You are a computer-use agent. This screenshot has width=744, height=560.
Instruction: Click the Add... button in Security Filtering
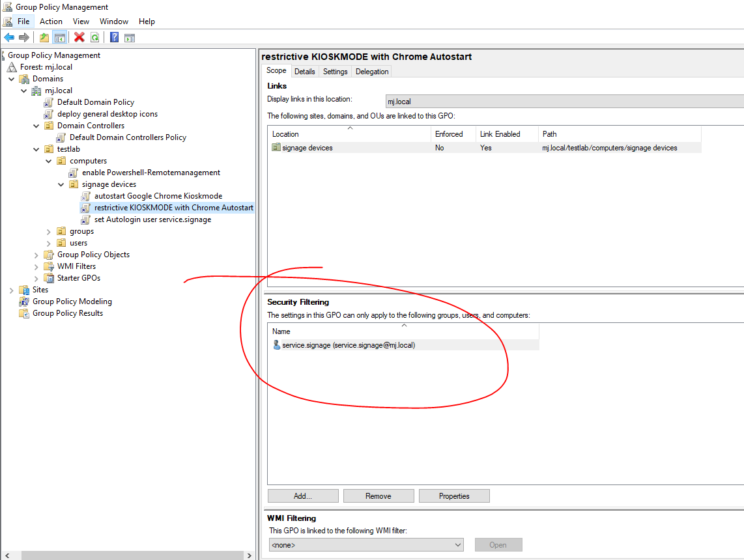click(303, 496)
